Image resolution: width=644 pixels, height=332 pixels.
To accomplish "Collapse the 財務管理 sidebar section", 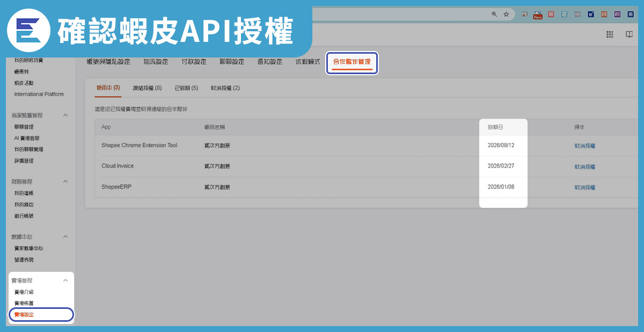I will [x=65, y=182].
